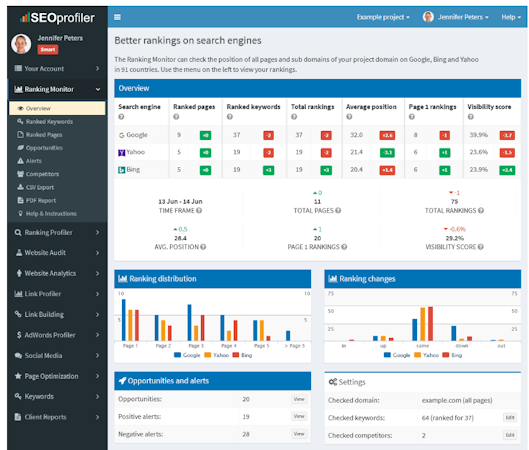Image resolution: width=529 pixels, height=450 pixels.
Task: Click the Yahoo logo in overview table
Action: [121, 153]
